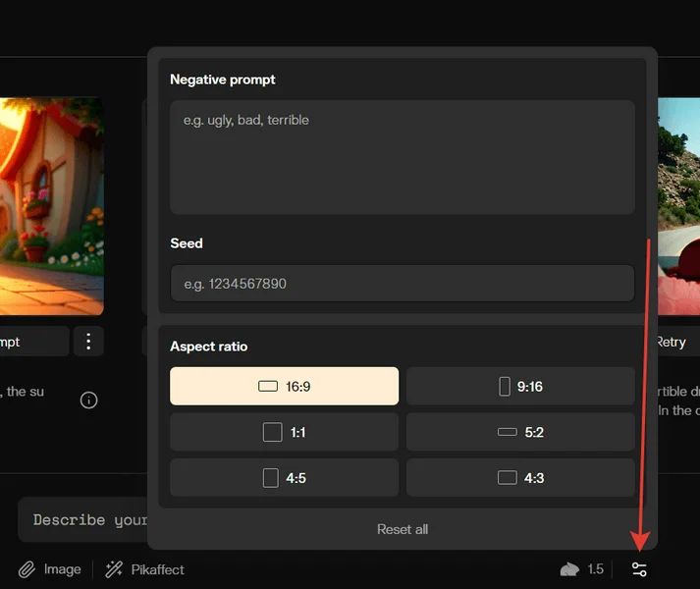Open the cartoon house video thumbnail
The height and width of the screenshot is (589, 700).
point(51,206)
